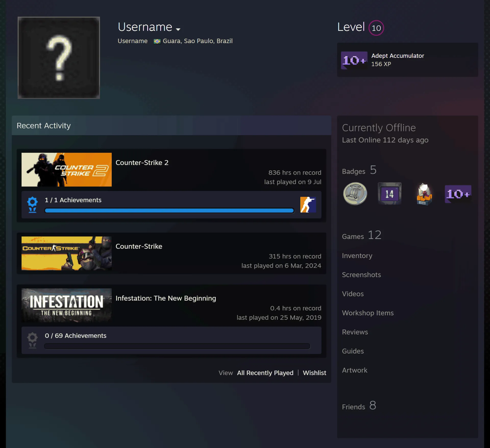Click the Adept Accumulator 10+ badge icon
The height and width of the screenshot is (448, 490).
pyautogui.click(x=354, y=60)
